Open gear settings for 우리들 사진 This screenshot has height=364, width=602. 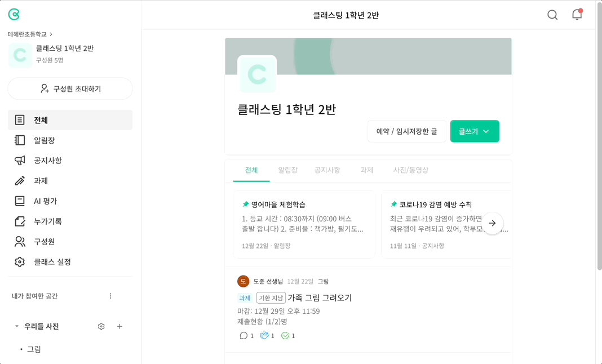point(101,326)
